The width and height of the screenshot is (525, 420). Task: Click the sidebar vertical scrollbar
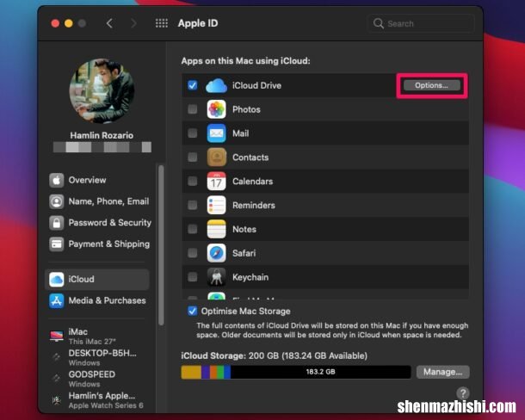pos(161,244)
